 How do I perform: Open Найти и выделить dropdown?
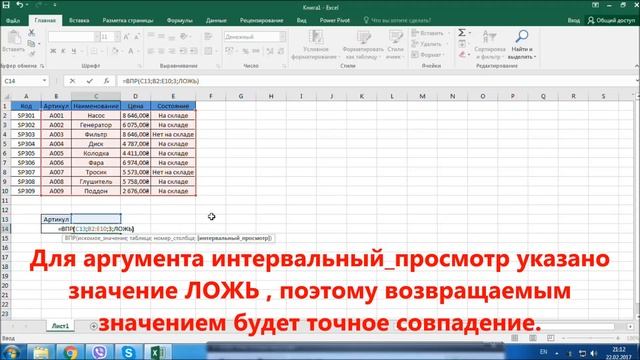tap(522, 44)
